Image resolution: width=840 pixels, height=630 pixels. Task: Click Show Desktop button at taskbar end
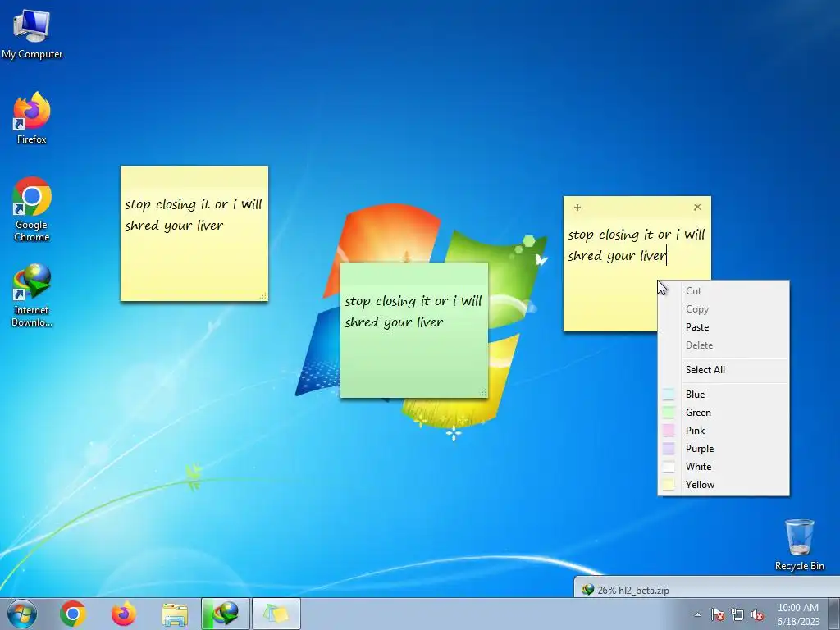pyautogui.click(x=834, y=614)
